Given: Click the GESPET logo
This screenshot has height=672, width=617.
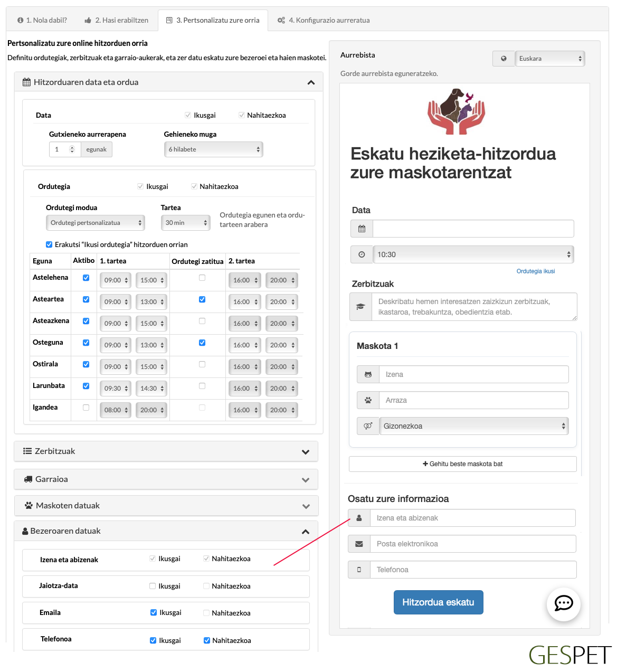Looking at the screenshot, I should click(570, 655).
